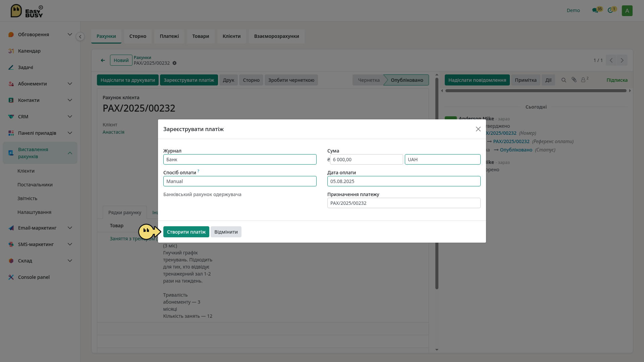Click the Сума amount input field
This screenshot has height=362, width=644.
point(366,160)
